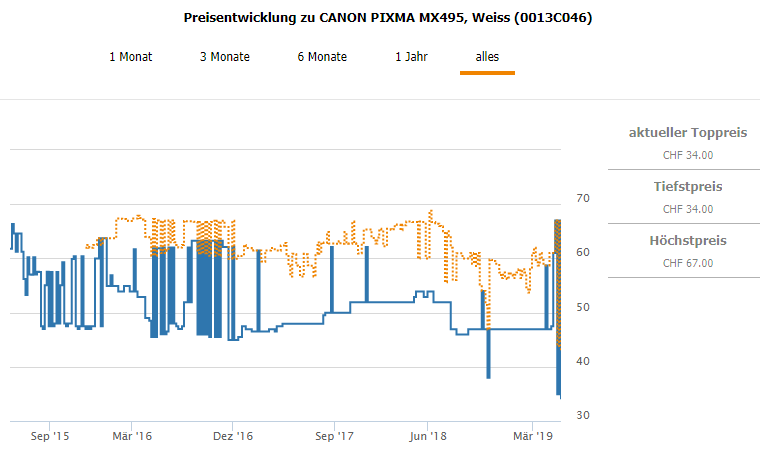Click the 'aktueller Toppreis' label
This screenshot has width=760, height=458.
click(688, 133)
